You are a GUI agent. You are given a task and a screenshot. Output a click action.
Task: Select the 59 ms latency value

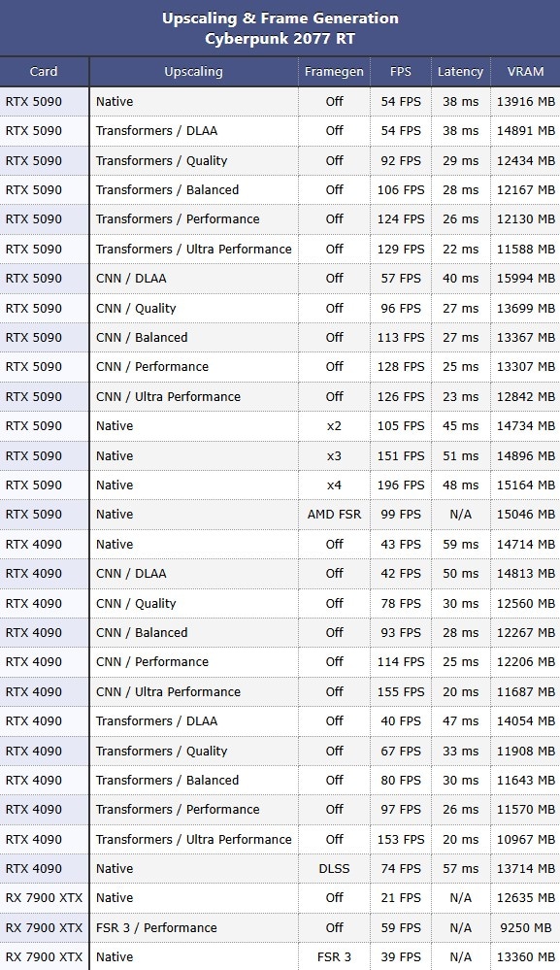click(x=460, y=545)
